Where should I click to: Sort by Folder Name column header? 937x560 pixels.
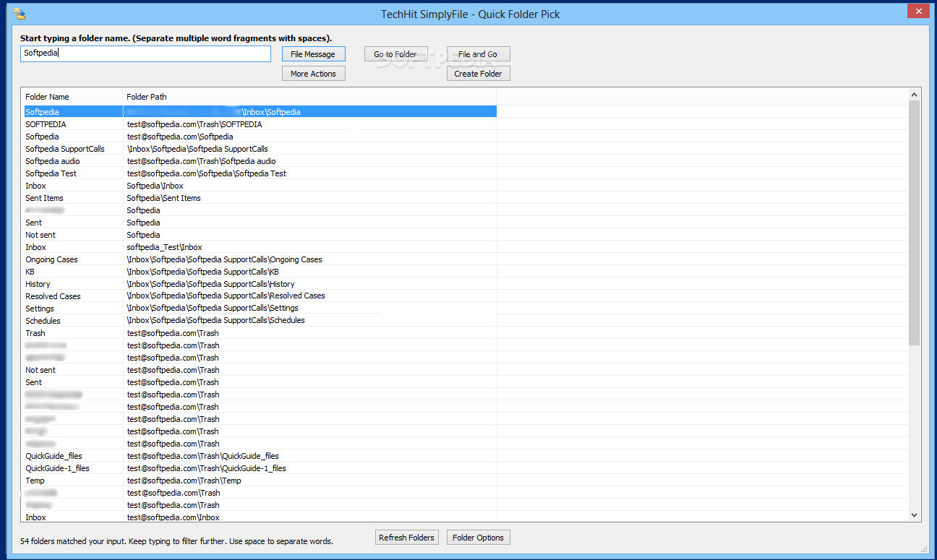point(72,97)
